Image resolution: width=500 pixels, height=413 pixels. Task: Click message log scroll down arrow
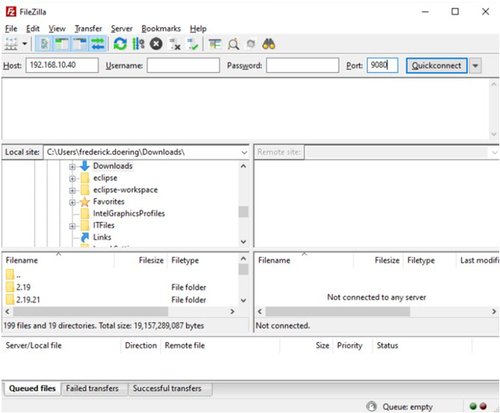coord(494,134)
